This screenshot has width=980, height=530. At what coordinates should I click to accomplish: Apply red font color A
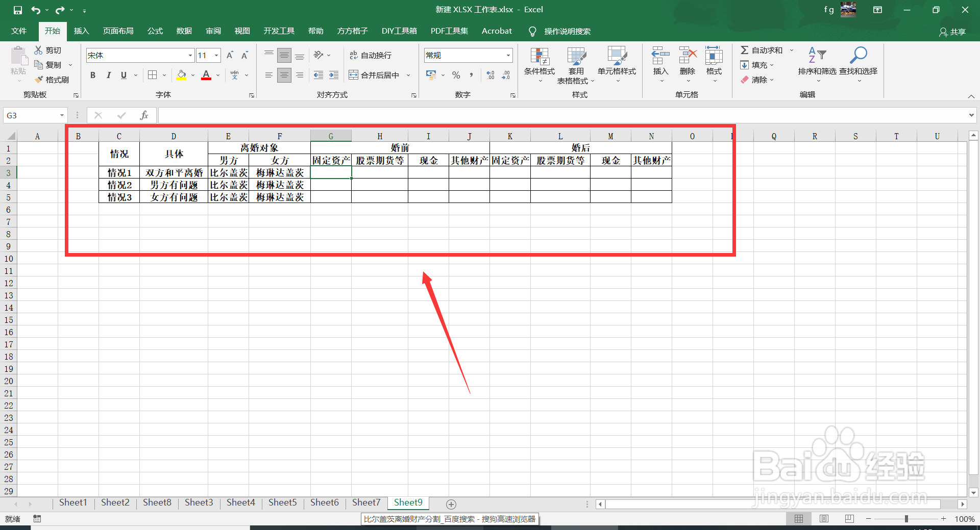206,75
